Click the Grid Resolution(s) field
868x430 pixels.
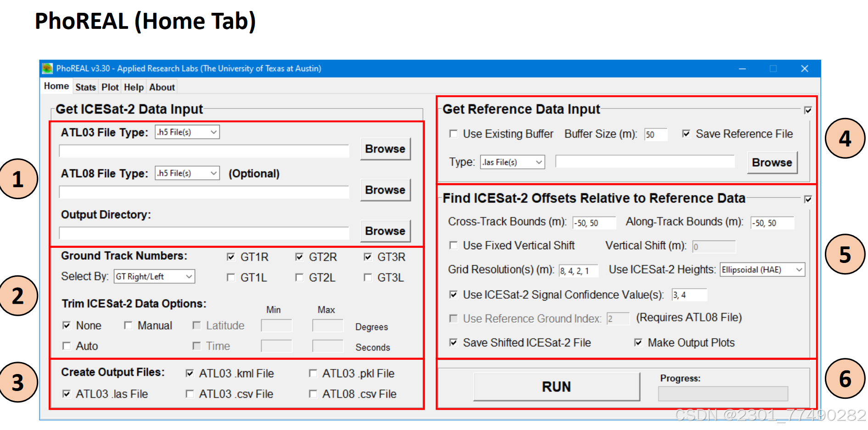[x=579, y=271]
